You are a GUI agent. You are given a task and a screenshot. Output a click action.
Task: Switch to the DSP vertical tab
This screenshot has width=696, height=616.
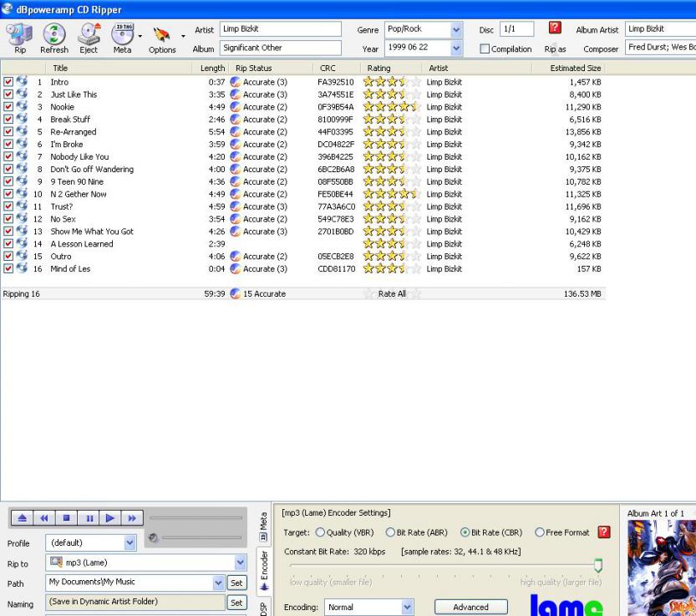pyautogui.click(x=265, y=608)
